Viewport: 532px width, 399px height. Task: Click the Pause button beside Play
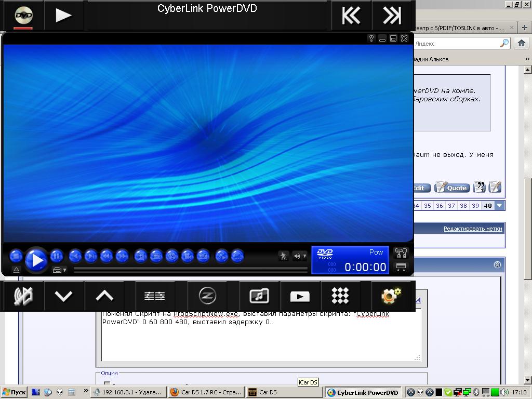click(57, 256)
